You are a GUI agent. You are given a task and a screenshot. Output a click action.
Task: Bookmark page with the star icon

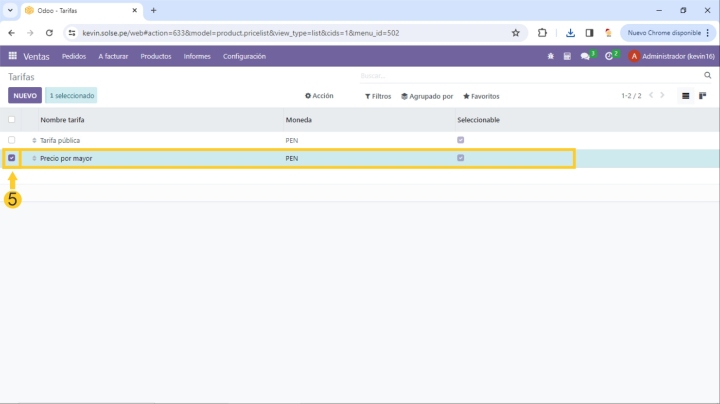(516, 32)
